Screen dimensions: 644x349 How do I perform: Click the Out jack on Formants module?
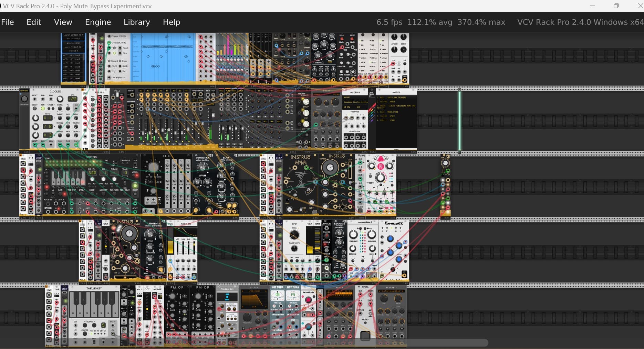coord(404,276)
